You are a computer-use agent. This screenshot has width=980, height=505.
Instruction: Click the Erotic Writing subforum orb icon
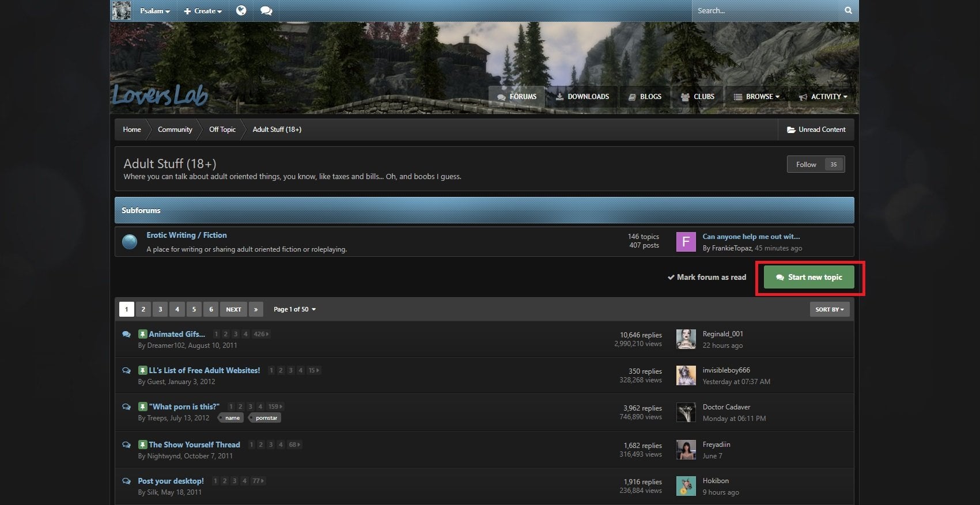coord(130,241)
